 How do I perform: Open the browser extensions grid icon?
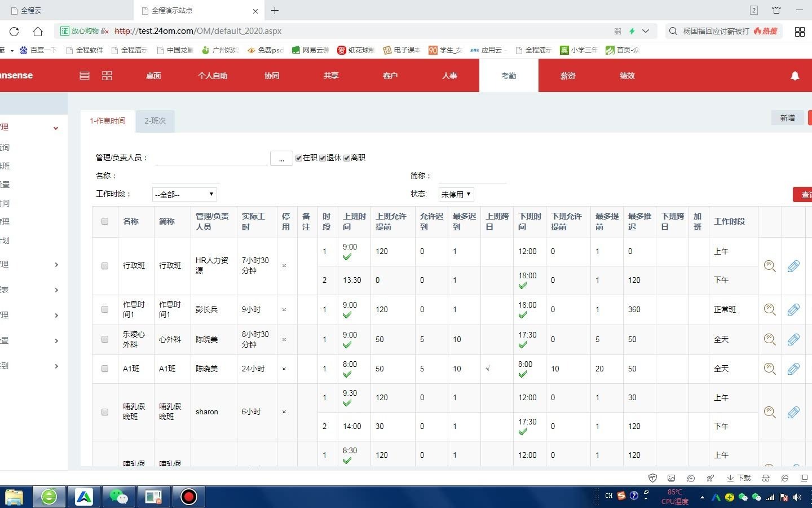(800, 32)
